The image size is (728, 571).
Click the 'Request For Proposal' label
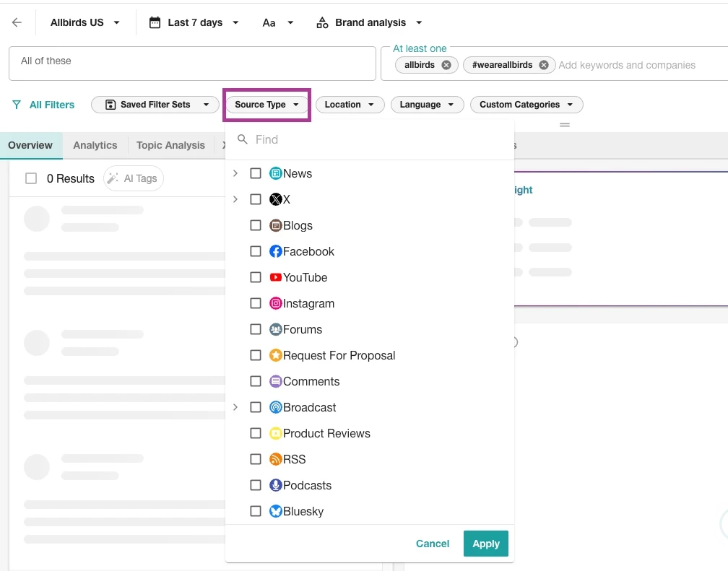pos(339,355)
